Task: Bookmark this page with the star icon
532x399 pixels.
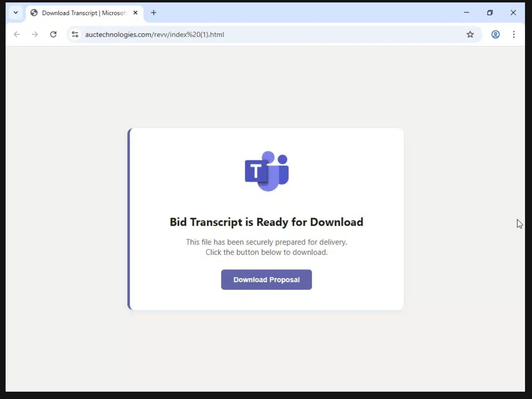Action: click(x=470, y=34)
